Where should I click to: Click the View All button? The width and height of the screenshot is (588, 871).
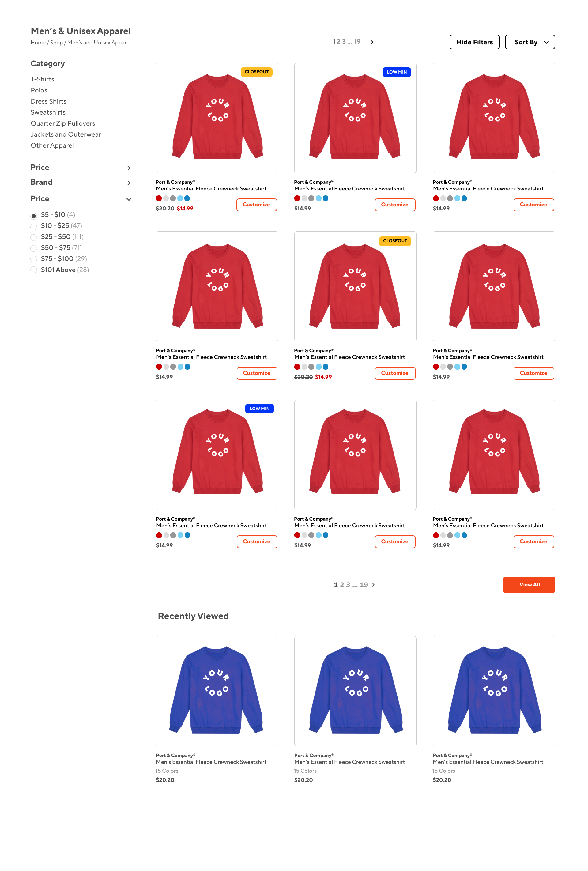529,585
